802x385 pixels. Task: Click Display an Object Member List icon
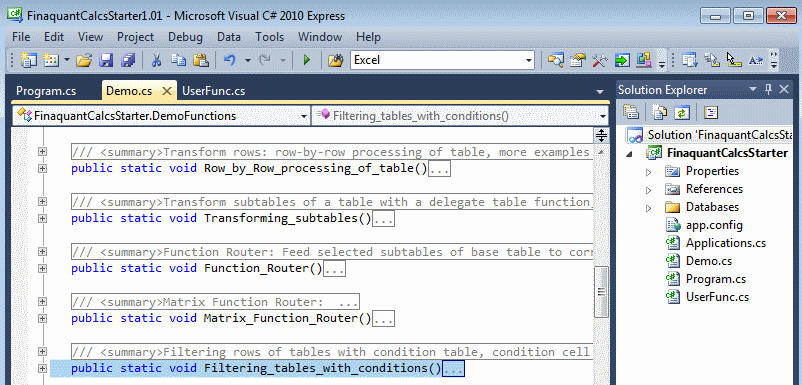tap(690, 60)
